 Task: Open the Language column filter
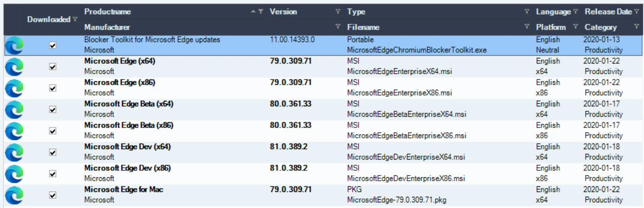click(576, 12)
